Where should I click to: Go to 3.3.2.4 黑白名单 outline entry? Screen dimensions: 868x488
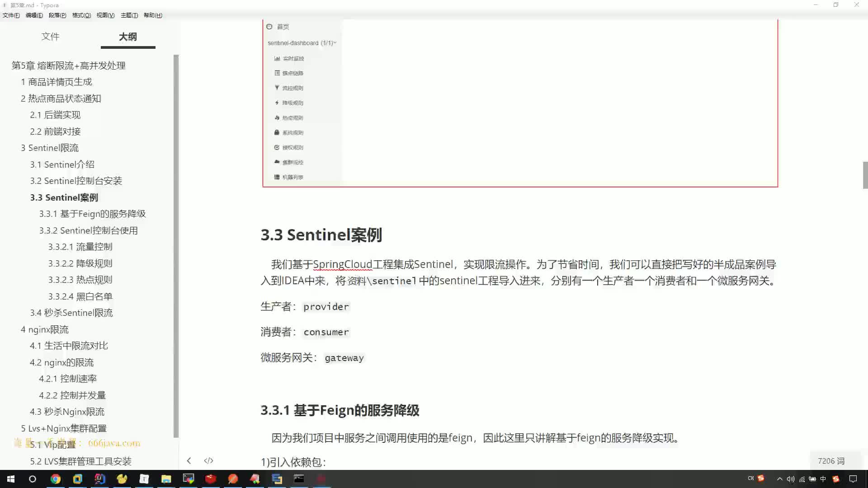[80, 296]
